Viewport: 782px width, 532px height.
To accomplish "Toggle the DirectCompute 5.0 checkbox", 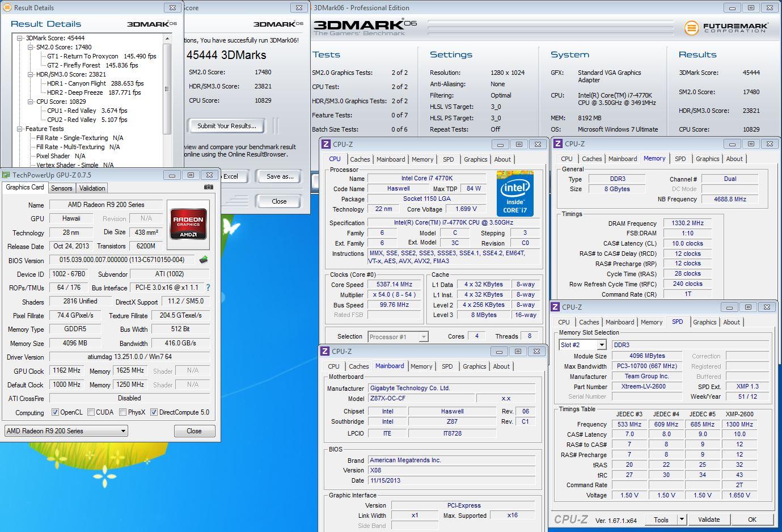I will [154, 412].
